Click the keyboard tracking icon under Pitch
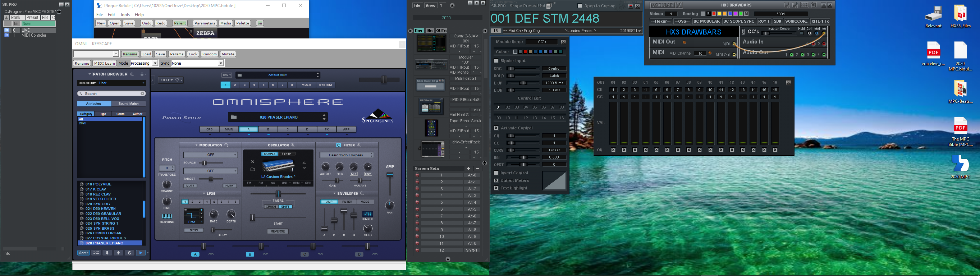Image resolution: width=980 pixels, height=276 pixels. (167, 216)
